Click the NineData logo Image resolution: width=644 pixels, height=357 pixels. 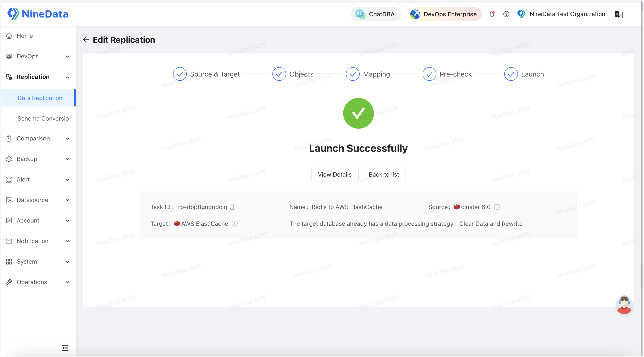coord(38,14)
